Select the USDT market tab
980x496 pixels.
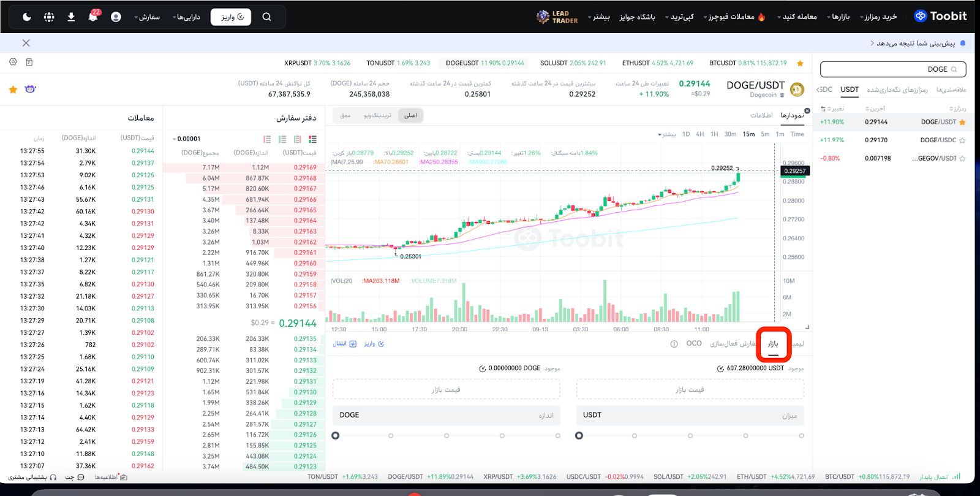pos(850,90)
